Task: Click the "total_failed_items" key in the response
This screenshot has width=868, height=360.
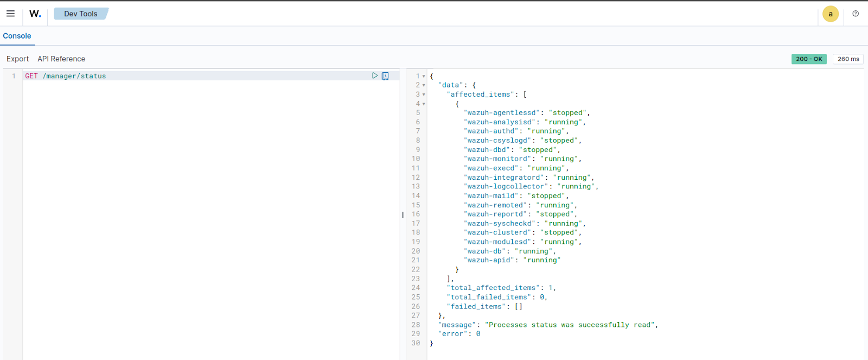Action: [489, 297]
